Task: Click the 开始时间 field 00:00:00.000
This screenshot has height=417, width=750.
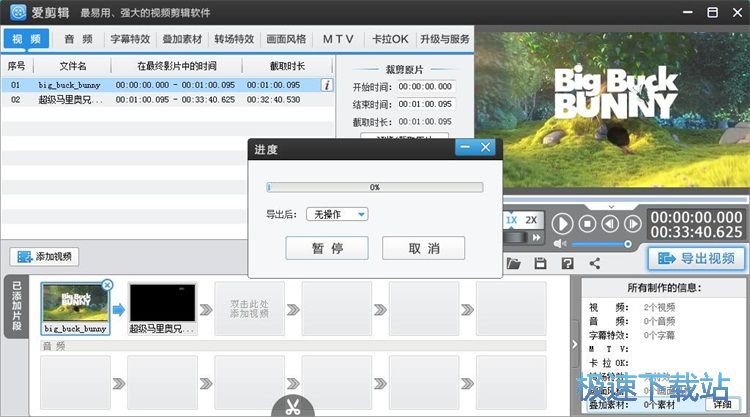Action: [425, 87]
